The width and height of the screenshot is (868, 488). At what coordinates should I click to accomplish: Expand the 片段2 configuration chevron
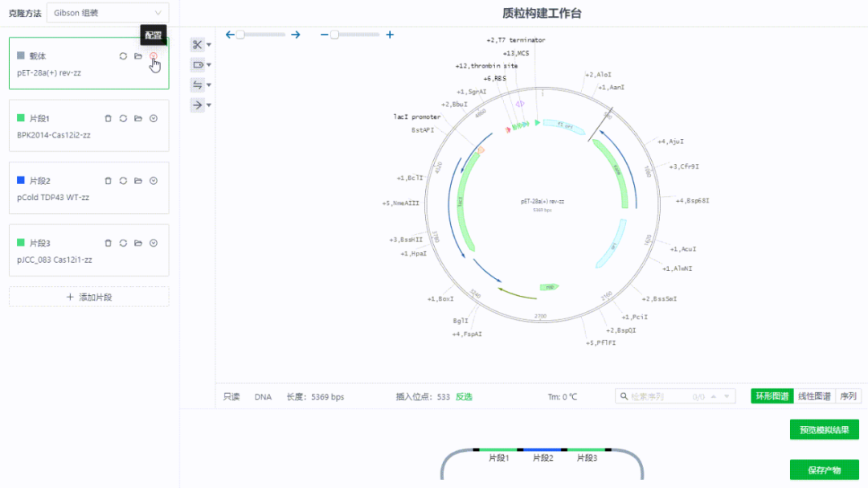[x=154, y=181]
